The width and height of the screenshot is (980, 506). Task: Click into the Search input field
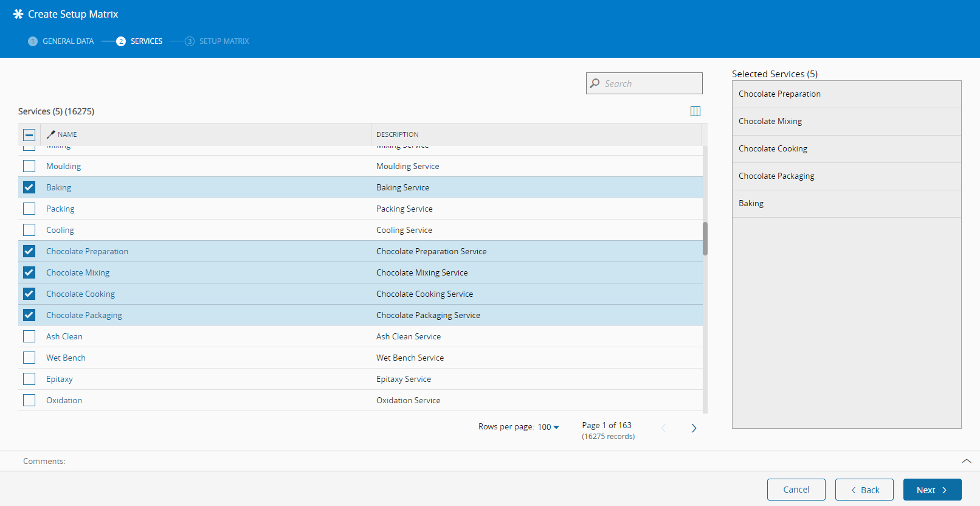650,83
